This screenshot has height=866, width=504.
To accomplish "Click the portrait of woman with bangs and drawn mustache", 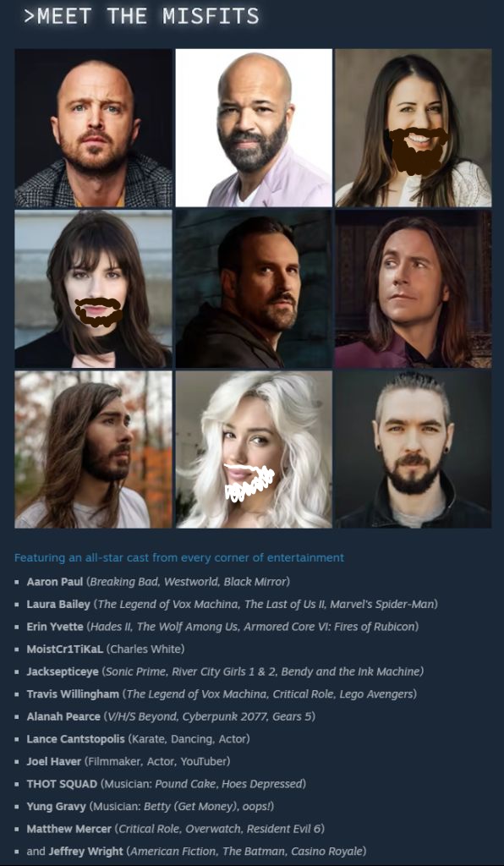I will tap(94, 289).
